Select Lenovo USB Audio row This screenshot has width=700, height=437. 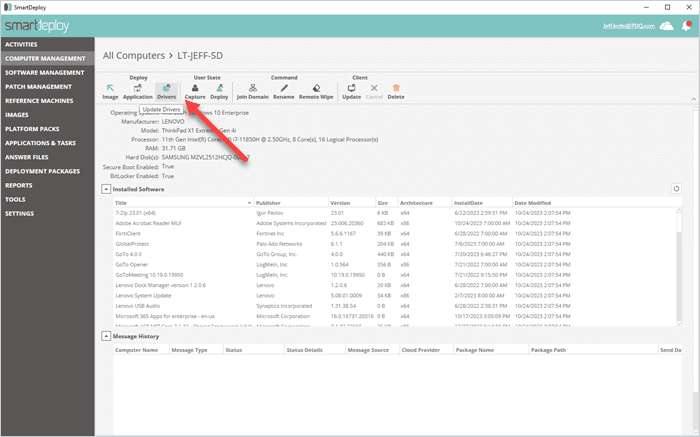pyautogui.click(x=395, y=306)
